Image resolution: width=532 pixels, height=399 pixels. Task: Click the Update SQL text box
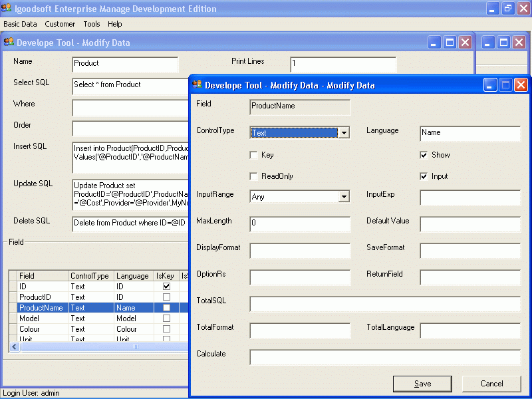[130, 195]
